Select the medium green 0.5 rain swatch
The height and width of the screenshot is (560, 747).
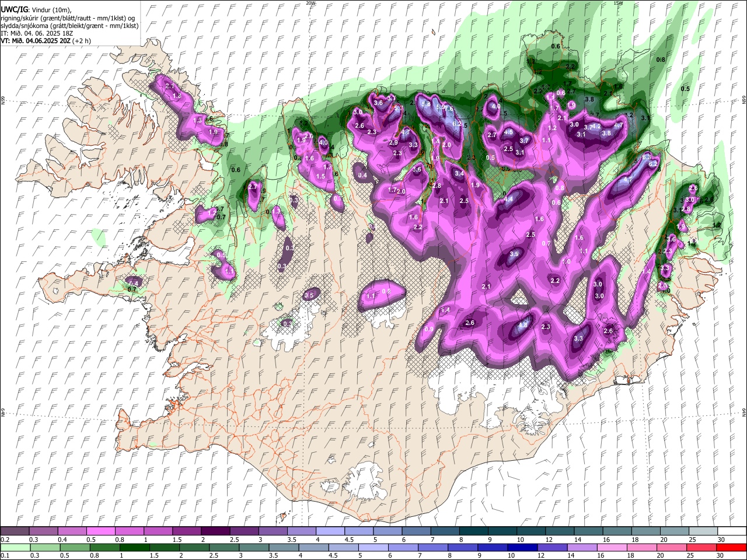pos(75,547)
